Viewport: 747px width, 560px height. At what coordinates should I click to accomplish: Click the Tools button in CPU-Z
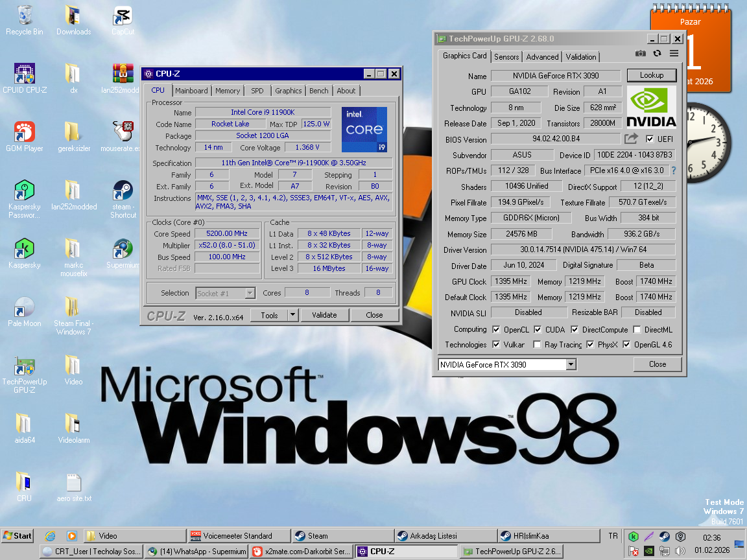point(269,315)
